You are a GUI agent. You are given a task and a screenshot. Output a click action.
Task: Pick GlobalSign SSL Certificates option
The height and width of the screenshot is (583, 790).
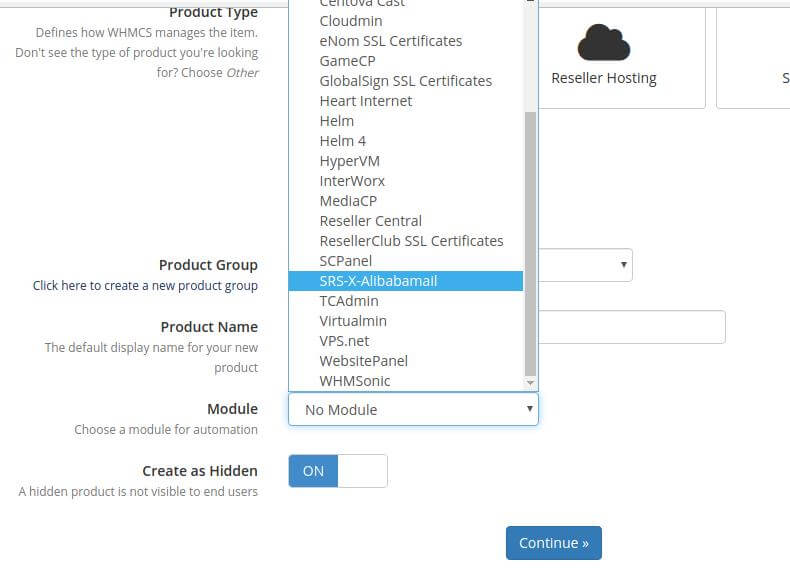[x=406, y=81]
